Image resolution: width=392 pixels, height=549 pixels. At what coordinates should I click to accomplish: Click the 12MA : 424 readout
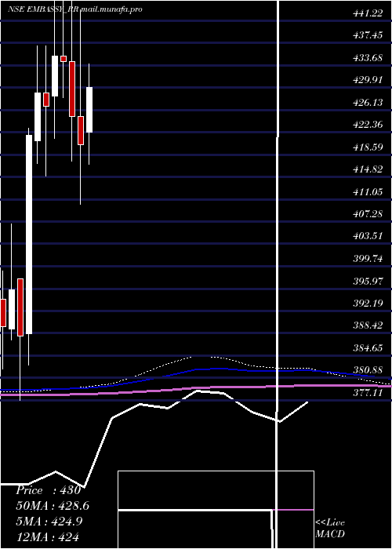tap(47, 536)
